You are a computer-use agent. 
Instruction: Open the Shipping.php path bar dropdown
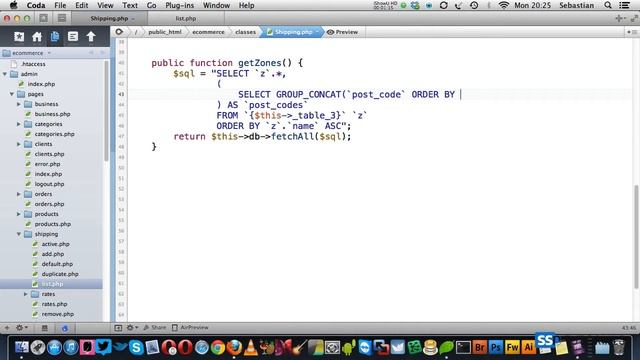[317, 32]
